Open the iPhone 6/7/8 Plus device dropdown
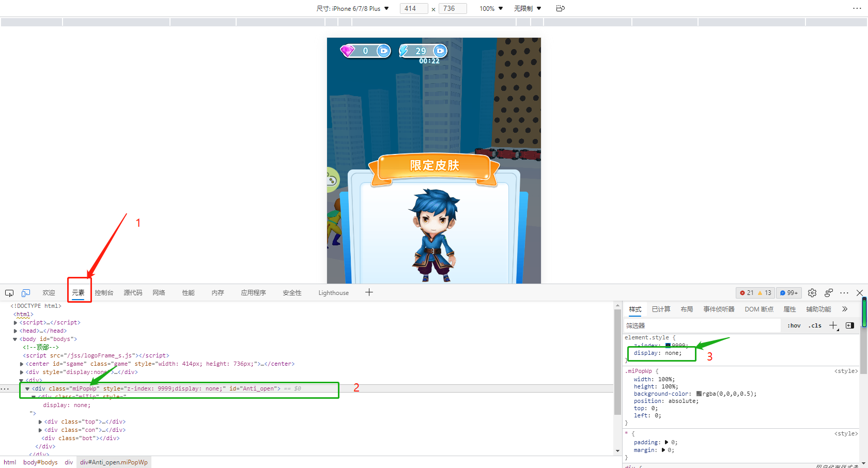 [353, 8]
